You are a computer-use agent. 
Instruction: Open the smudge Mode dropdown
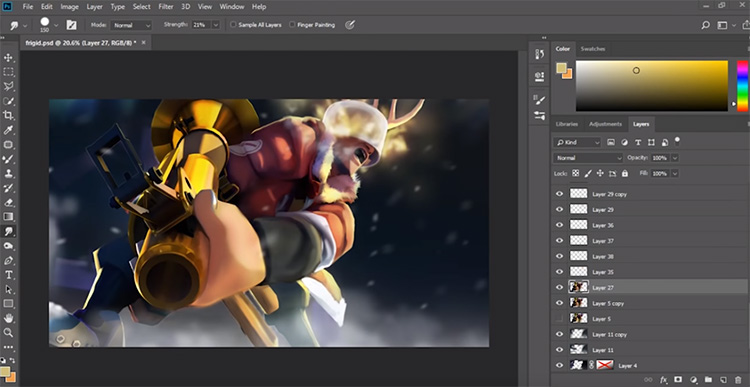tap(131, 25)
